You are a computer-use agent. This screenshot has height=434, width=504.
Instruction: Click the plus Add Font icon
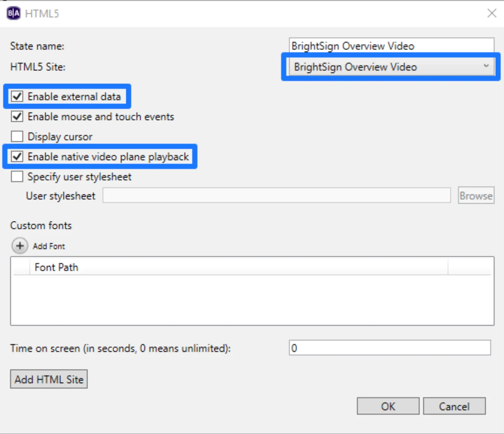point(20,246)
